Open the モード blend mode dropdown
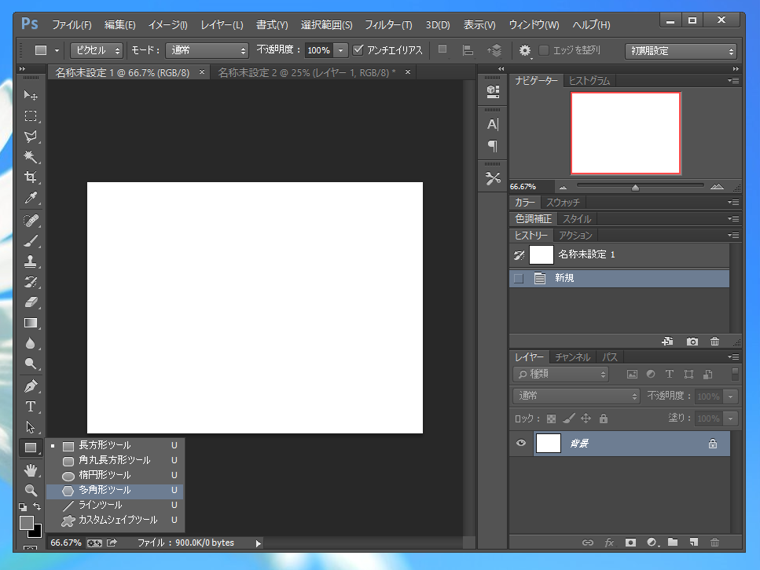This screenshot has width=760, height=570. click(206, 50)
